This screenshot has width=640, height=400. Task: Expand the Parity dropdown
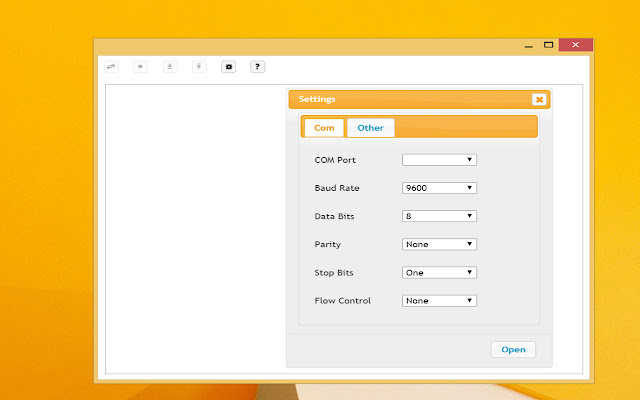click(x=439, y=244)
